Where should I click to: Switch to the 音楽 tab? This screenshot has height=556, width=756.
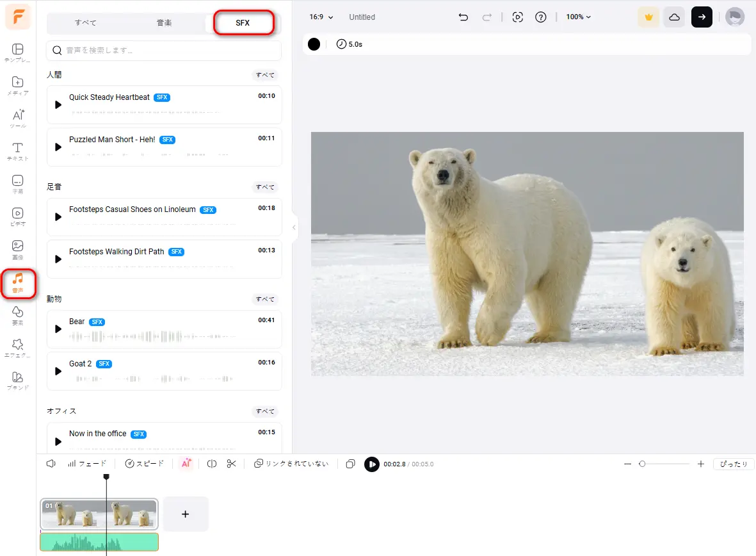[165, 23]
